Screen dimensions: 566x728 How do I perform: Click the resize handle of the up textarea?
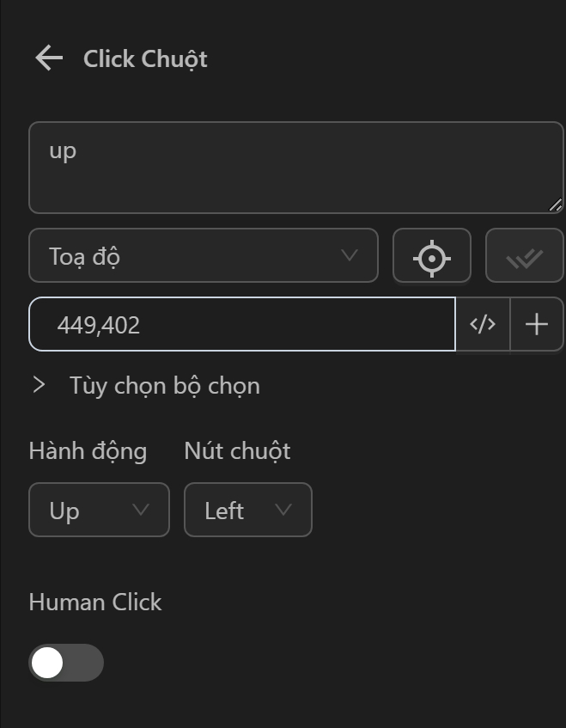tap(557, 206)
